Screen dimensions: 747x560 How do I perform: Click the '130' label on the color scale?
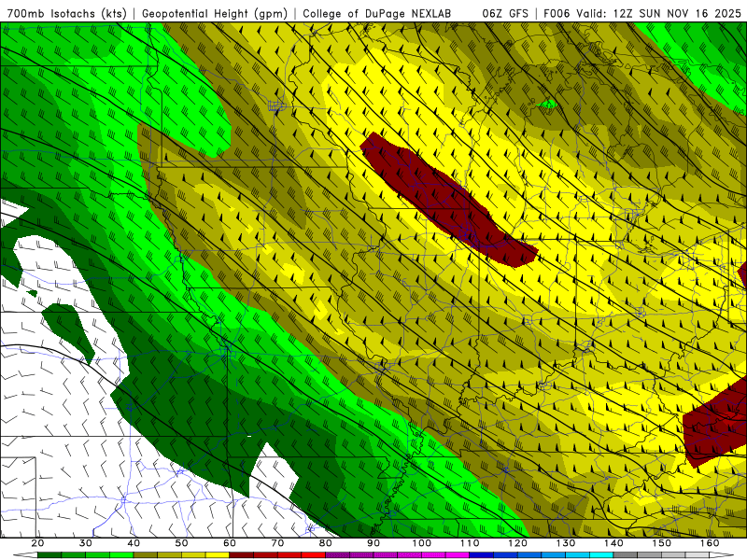(566, 543)
